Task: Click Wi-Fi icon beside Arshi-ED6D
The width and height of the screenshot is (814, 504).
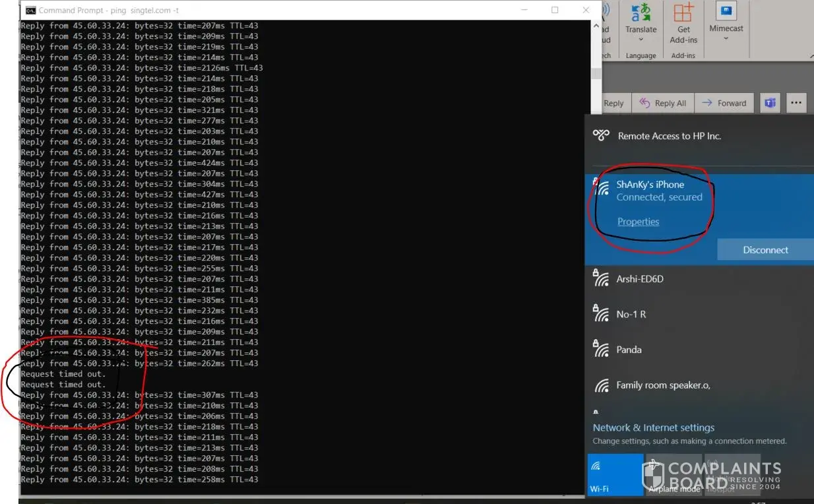Action: (x=601, y=278)
